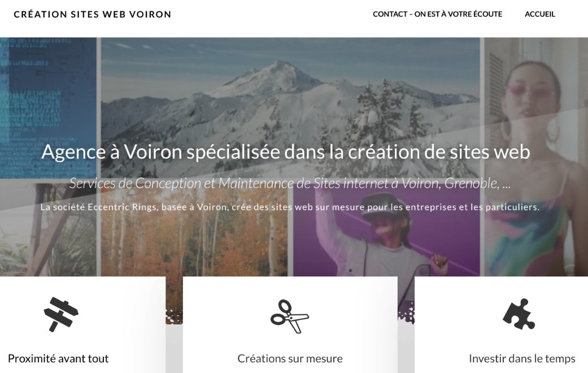Click the wooden structure with plants photo

48,229
